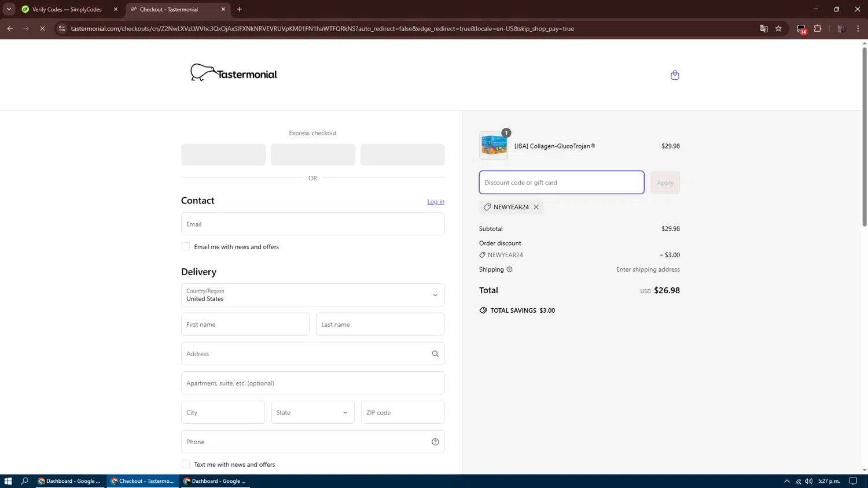Viewport: 868px width, 488px height.
Task: Check Email me with news and offers
Action: pyautogui.click(x=186, y=247)
